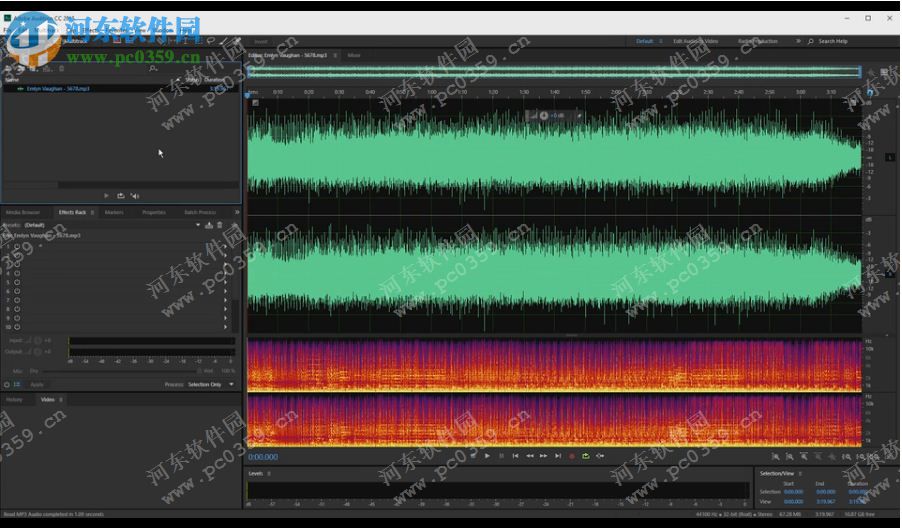Open effect list arrow for slot 6
902x528 pixels.
pos(225,292)
